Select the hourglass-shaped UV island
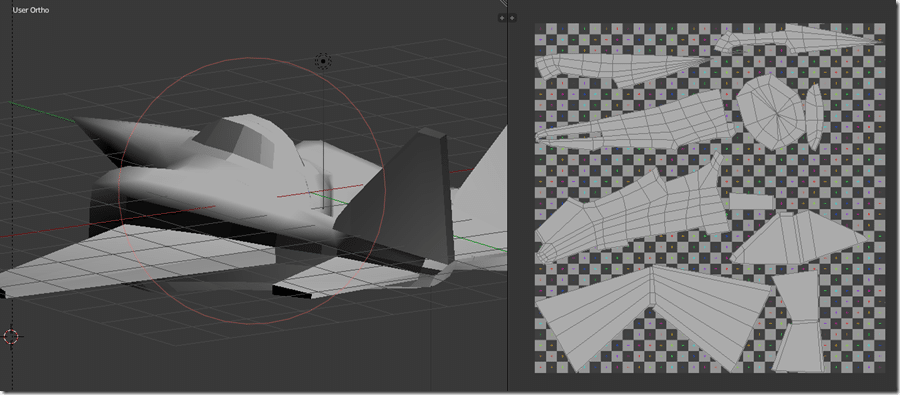 pos(800,322)
